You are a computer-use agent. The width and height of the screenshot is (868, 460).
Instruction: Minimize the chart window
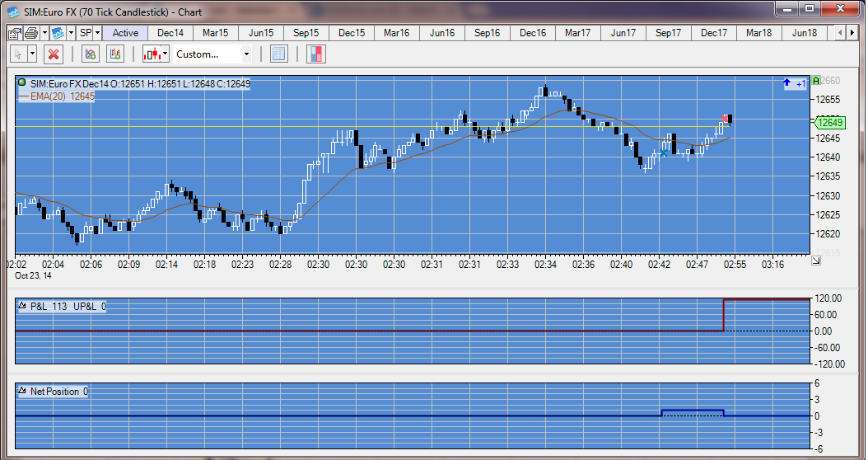tap(789, 9)
